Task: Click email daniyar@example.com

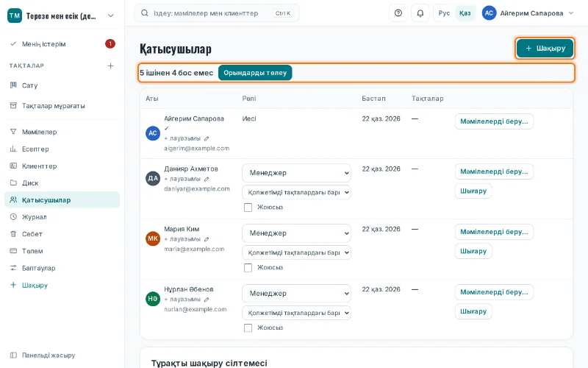Action: 197,189
